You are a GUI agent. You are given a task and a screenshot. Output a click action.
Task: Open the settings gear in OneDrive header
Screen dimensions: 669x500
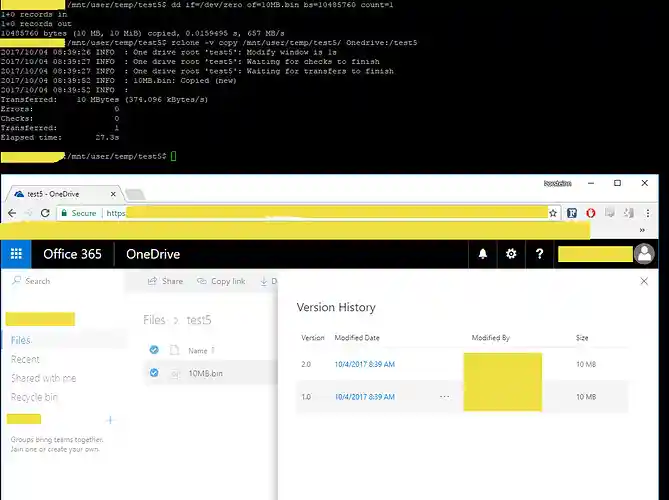[x=511, y=254]
